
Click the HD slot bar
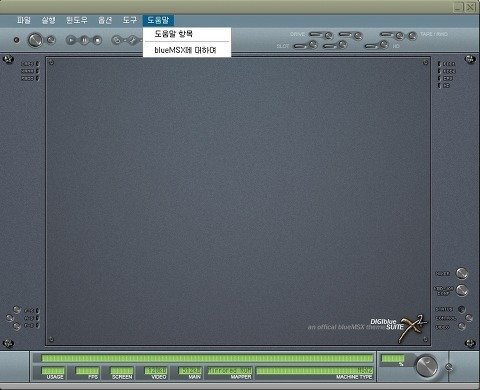click(371, 46)
